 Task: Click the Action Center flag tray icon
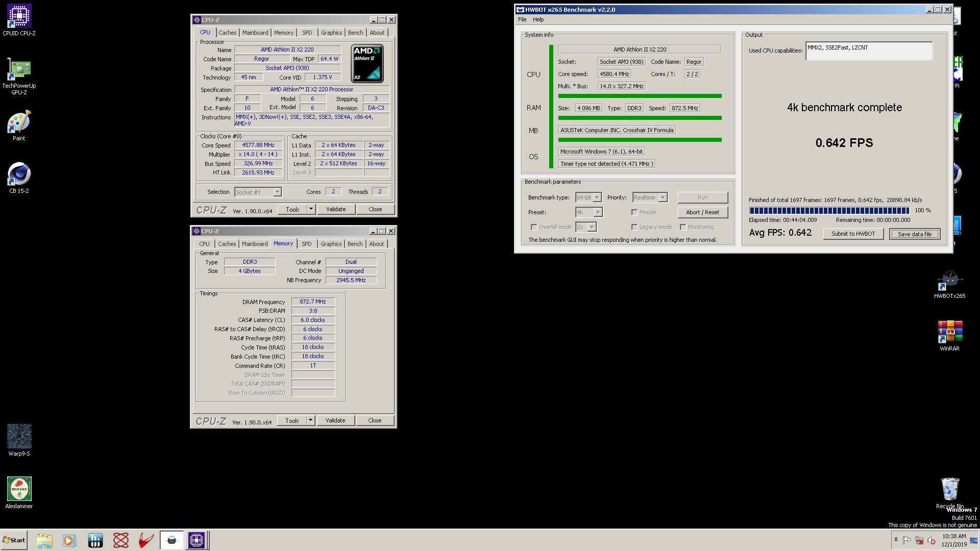point(907,540)
